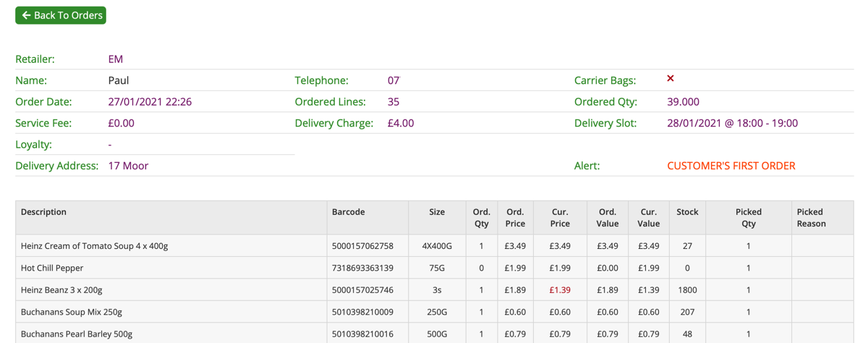Select the Heinz Cream of Tomato Soup row
Screen dimensions: 868x343
click(x=94, y=246)
